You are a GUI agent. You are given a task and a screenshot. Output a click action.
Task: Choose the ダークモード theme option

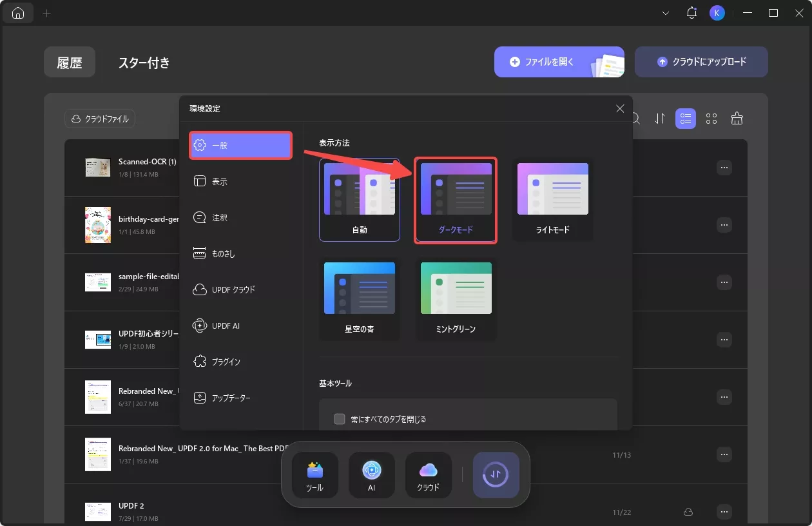point(456,200)
